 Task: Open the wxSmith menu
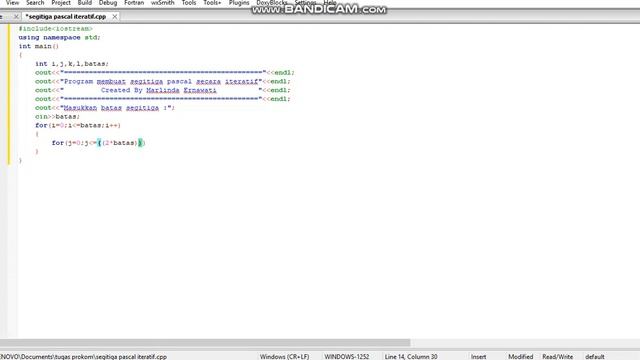click(162, 3)
